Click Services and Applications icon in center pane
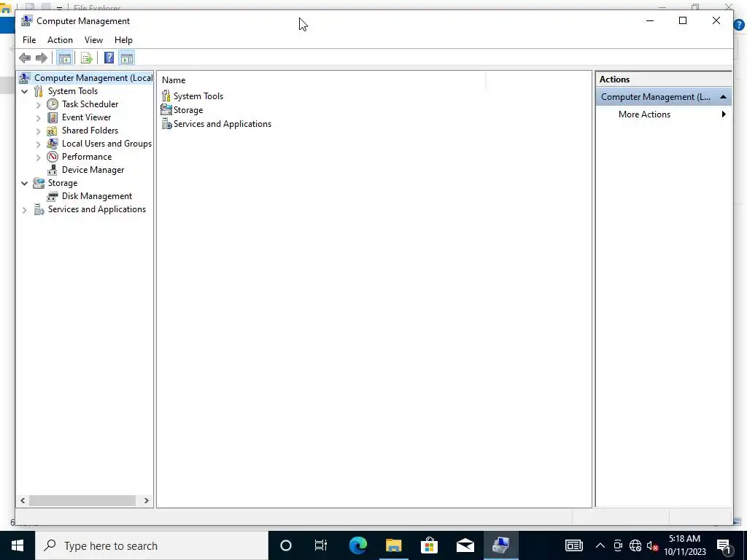747x560 pixels. 166,124
